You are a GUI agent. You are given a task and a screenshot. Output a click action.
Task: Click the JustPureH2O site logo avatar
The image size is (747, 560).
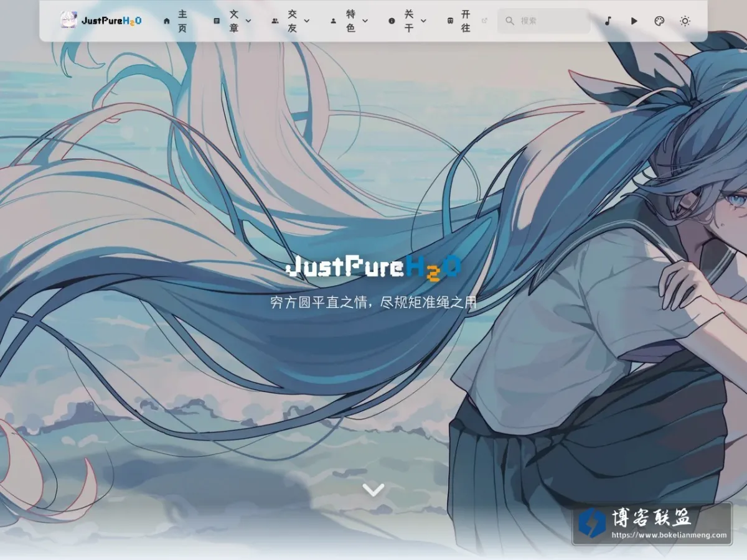point(68,21)
